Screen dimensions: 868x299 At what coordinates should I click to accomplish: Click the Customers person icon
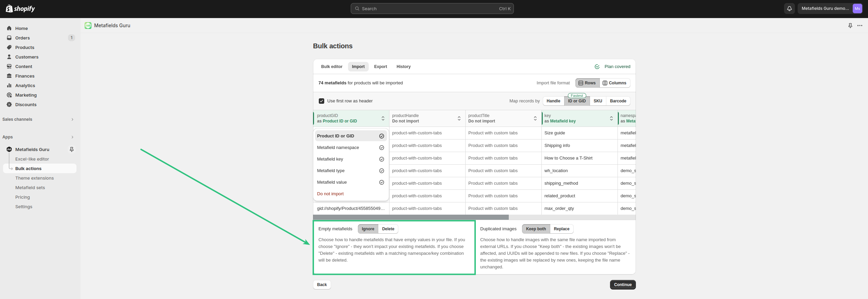pos(9,57)
